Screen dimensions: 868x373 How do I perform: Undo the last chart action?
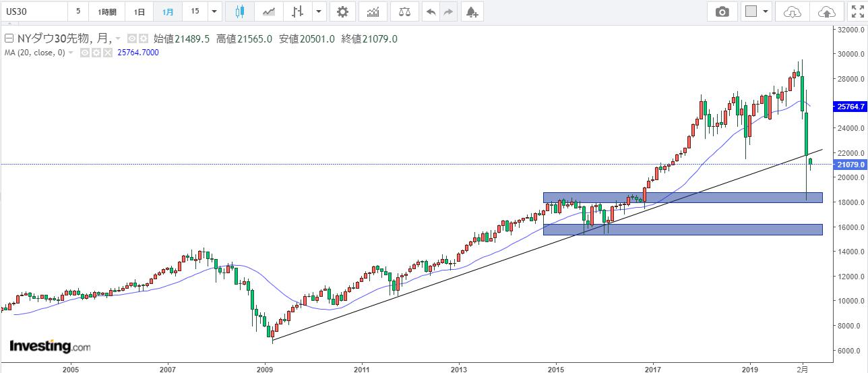click(431, 11)
